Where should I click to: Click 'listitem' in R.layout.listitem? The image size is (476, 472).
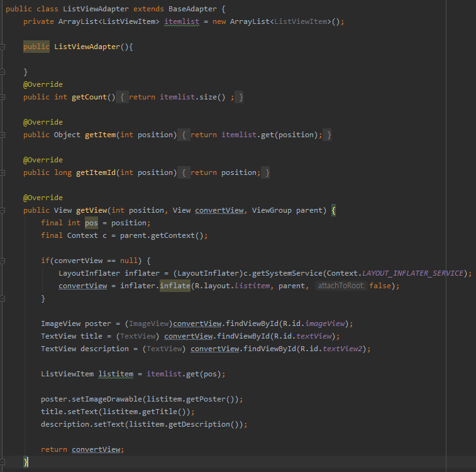click(252, 286)
